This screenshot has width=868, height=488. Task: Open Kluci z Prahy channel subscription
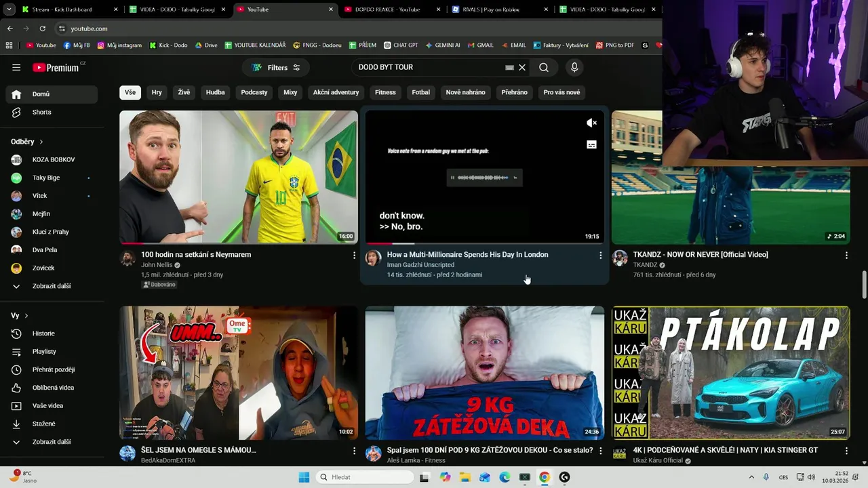pyautogui.click(x=52, y=232)
